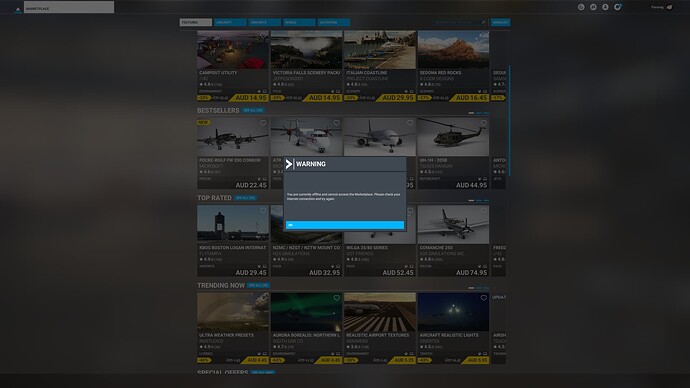
Task: Select last page dot of Bestsellers carousel
Action: click(486, 113)
